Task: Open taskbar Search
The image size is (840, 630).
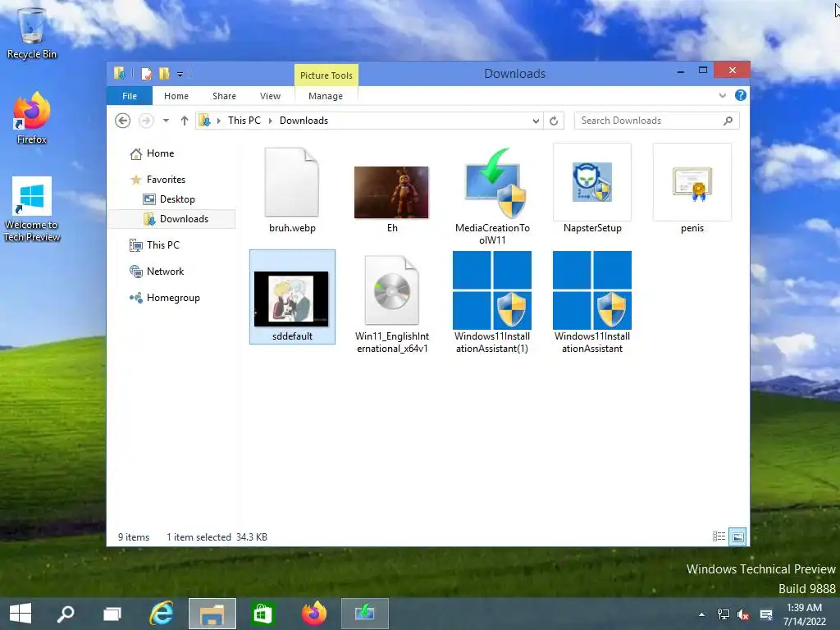Action: (66, 614)
